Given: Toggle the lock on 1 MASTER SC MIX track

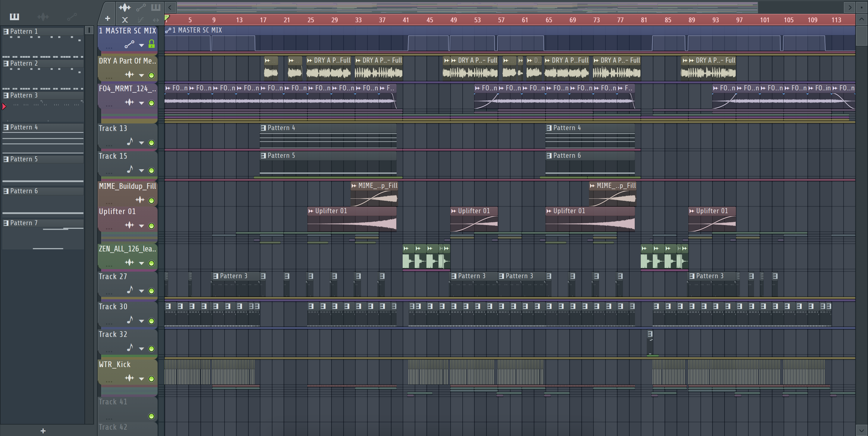Looking at the screenshot, I should 152,44.
